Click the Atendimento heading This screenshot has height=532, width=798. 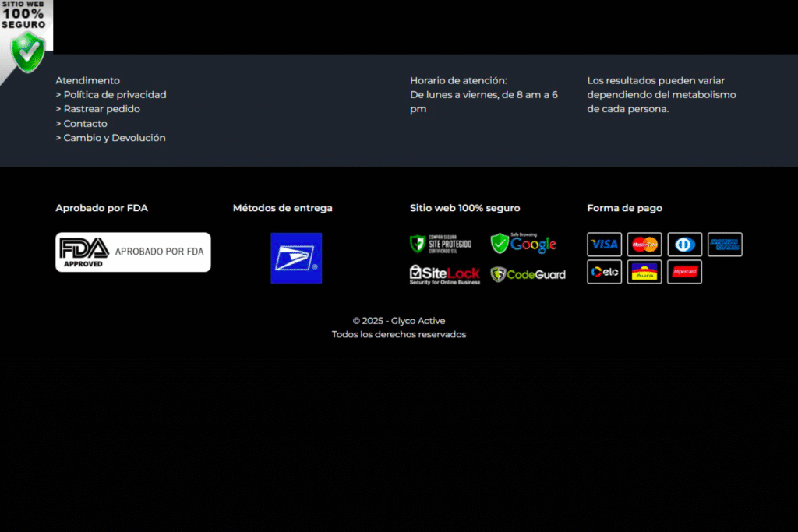[x=87, y=80]
